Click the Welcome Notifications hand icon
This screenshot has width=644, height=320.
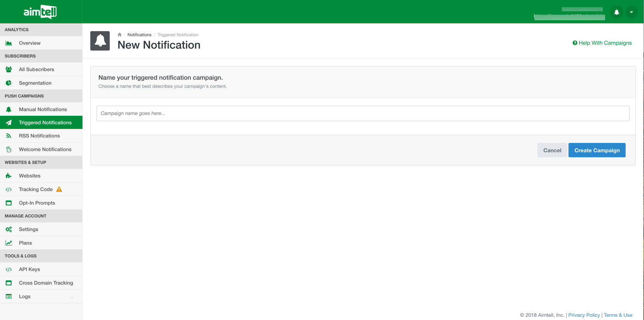coord(9,150)
